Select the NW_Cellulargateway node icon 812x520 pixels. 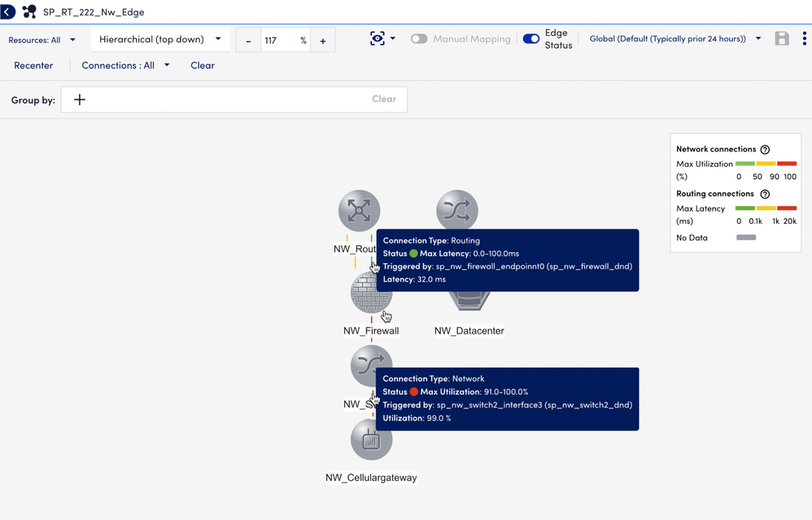371,440
